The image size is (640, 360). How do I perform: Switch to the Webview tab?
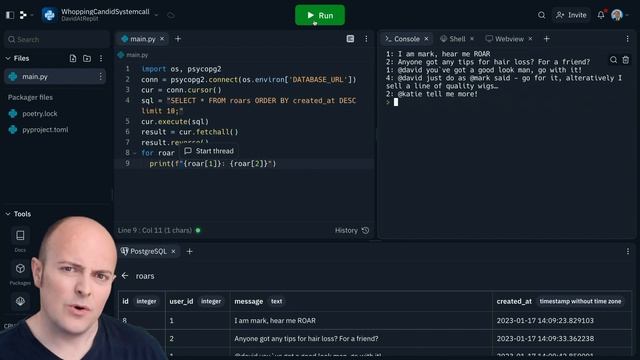(x=505, y=39)
